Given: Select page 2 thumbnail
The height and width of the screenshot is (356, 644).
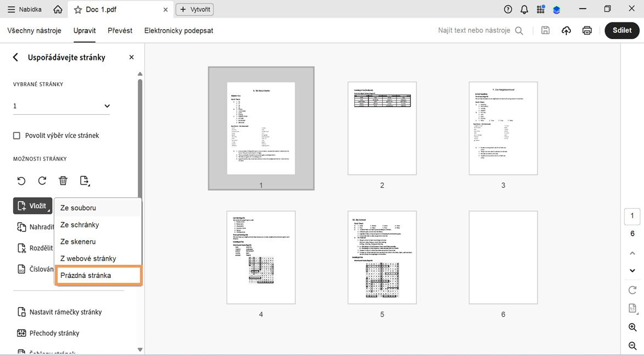Looking at the screenshot, I should (x=382, y=128).
